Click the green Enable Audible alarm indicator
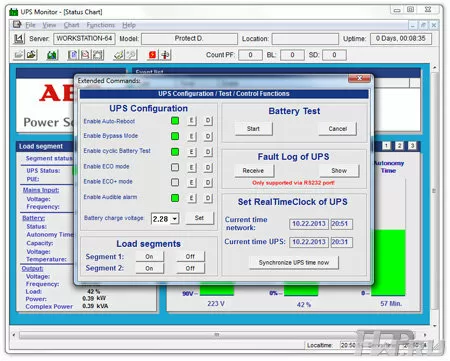This screenshot has height=361, width=450. click(175, 198)
